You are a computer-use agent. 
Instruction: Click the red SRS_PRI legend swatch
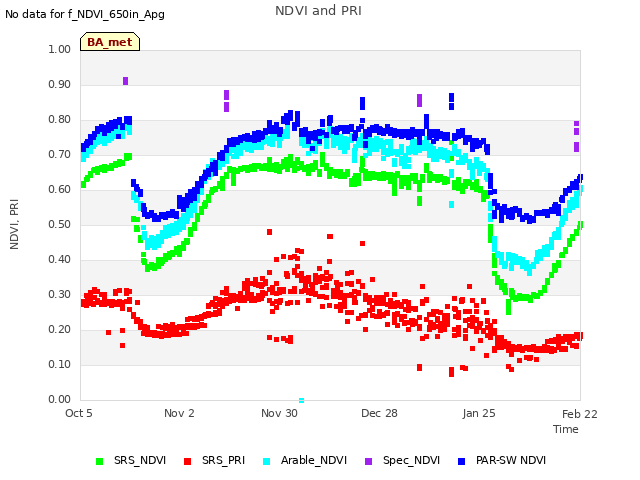187,461
